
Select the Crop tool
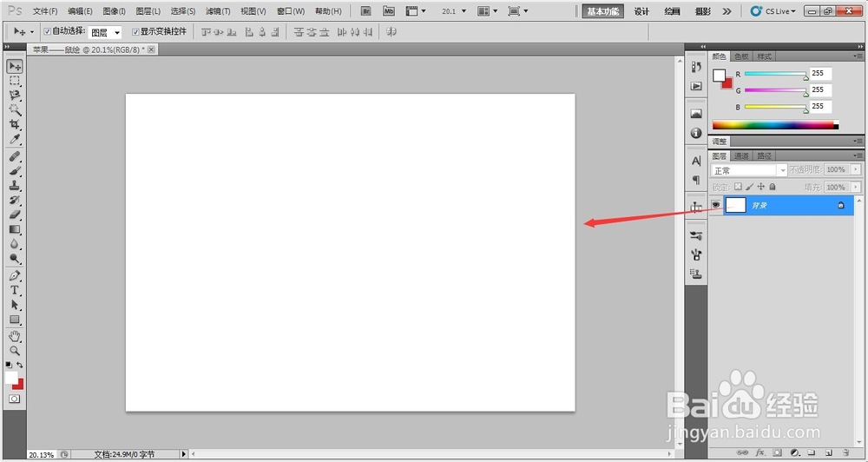tap(15, 124)
